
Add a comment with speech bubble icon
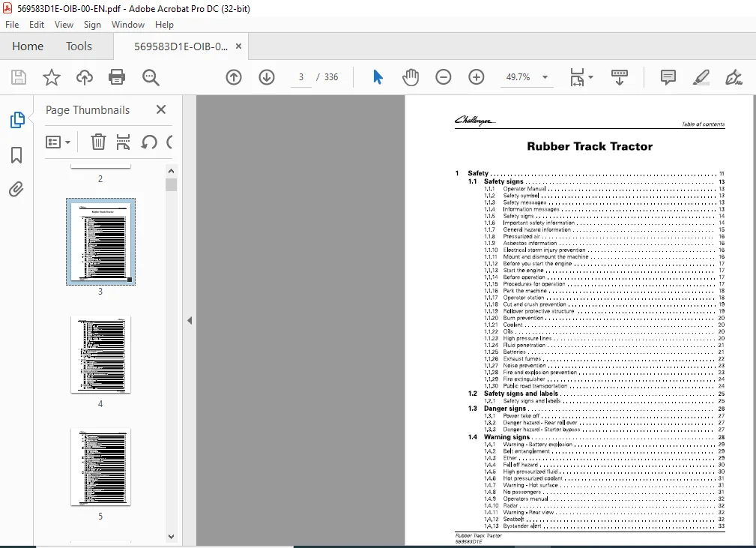tap(668, 77)
